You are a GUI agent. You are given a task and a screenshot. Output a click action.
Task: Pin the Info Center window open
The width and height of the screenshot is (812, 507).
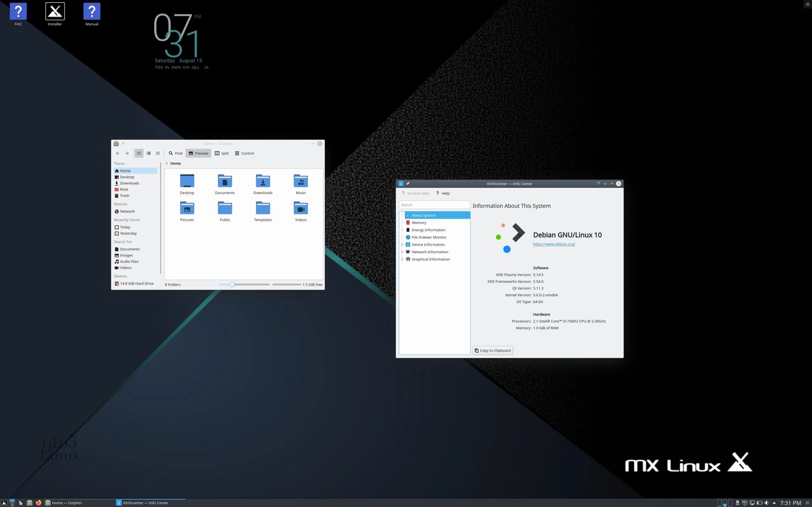coord(408,183)
